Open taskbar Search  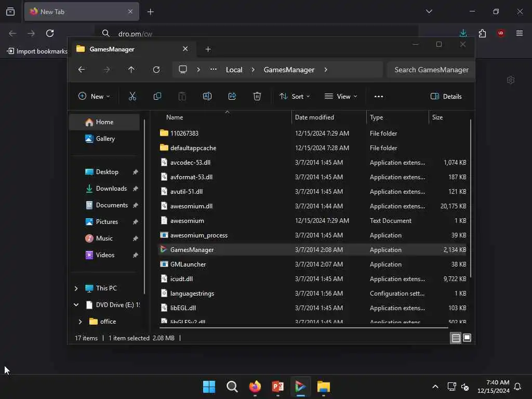tap(232, 387)
